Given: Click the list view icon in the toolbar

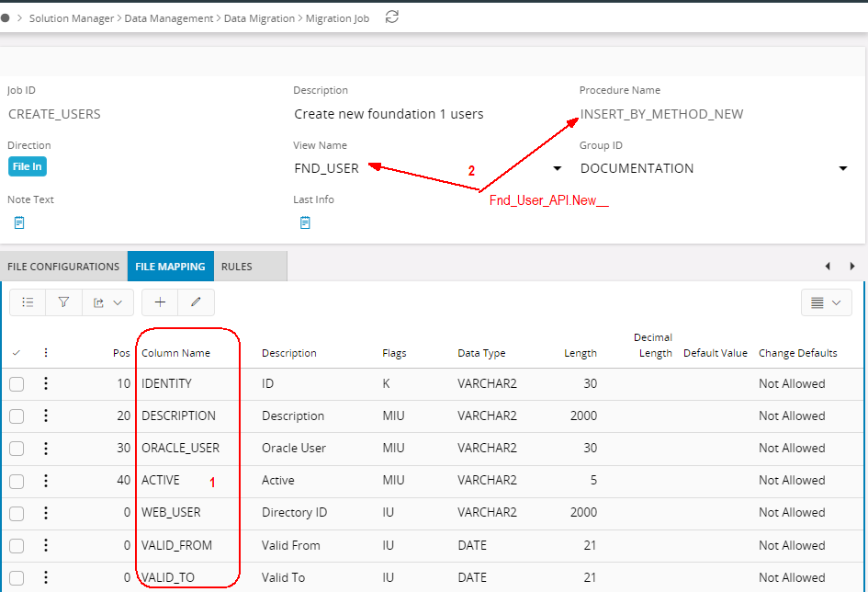Looking at the screenshot, I should pos(28,302).
